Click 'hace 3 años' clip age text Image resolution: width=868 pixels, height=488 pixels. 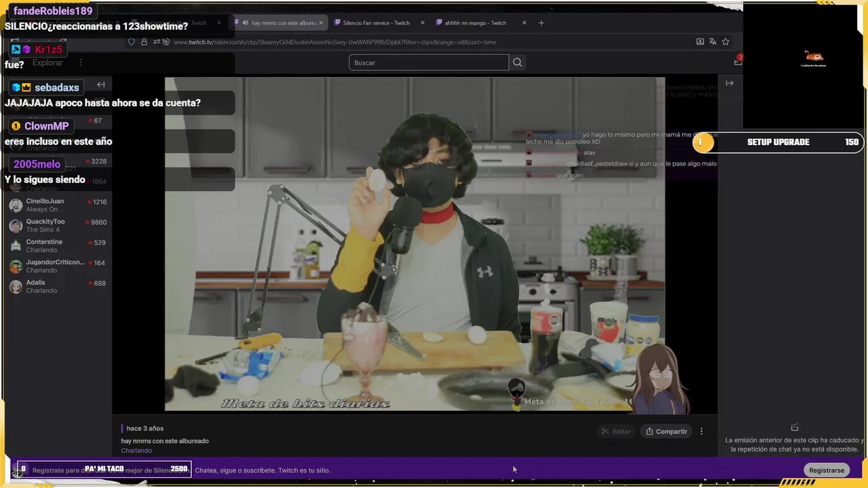145,428
